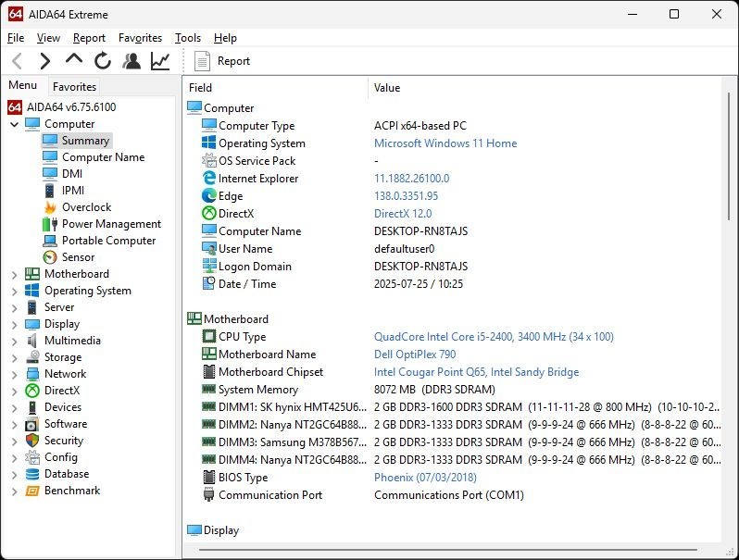Screen dimensions: 739x560
Task: Click the Security shield icon
Action: click(x=32, y=441)
